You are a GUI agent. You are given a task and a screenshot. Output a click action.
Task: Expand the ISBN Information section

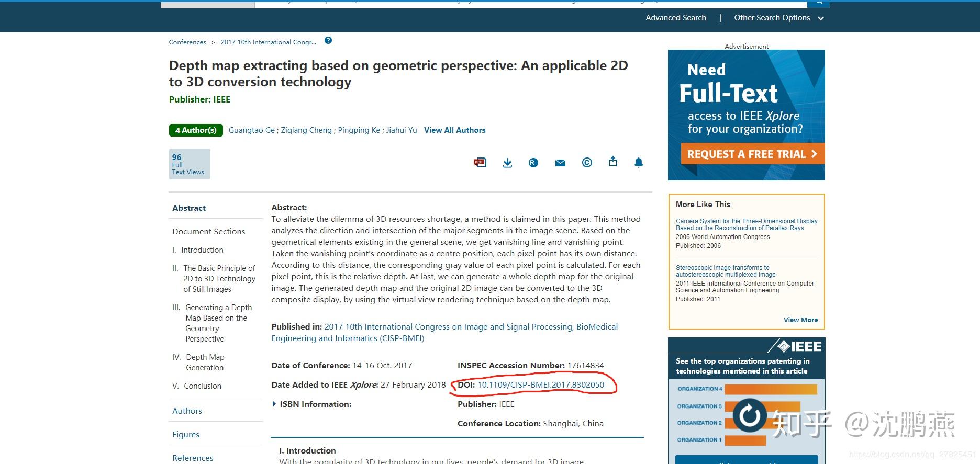coord(312,404)
